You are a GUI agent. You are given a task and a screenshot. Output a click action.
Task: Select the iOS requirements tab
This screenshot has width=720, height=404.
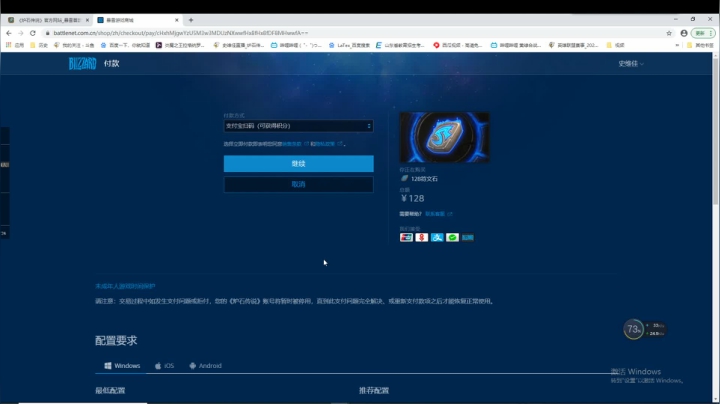tap(164, 365)
